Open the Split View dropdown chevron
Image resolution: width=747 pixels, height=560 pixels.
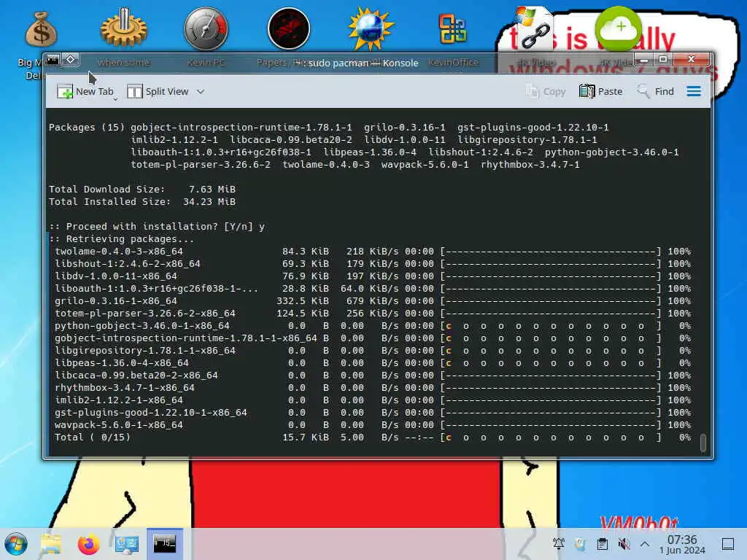point(201,91)
